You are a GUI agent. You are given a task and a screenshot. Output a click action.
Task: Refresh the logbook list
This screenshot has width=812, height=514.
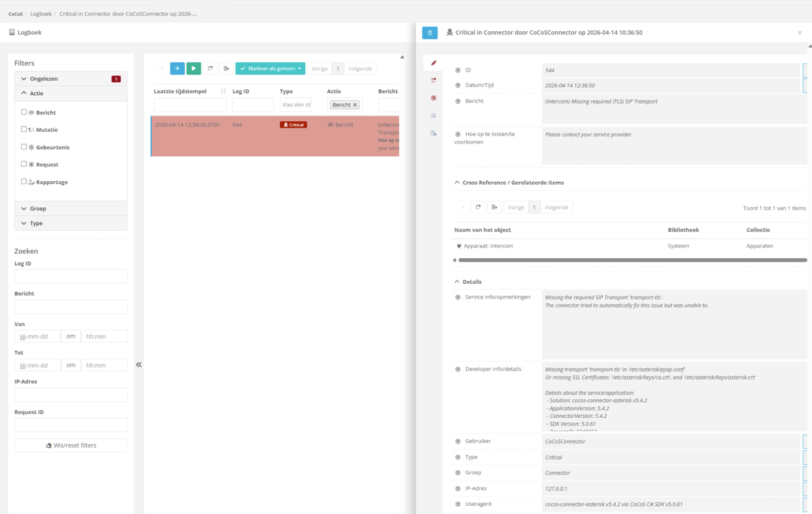point(210,69)
